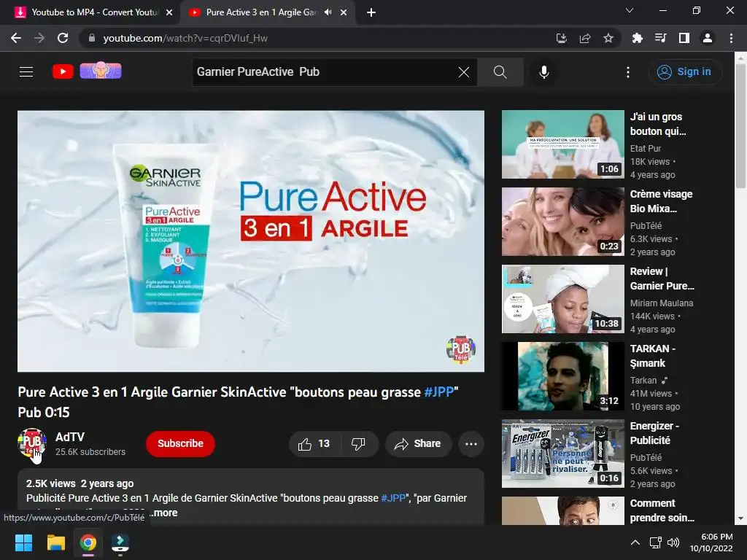
Task: Toggle Chrome side panel icon
Action: (x=684, y=38)
